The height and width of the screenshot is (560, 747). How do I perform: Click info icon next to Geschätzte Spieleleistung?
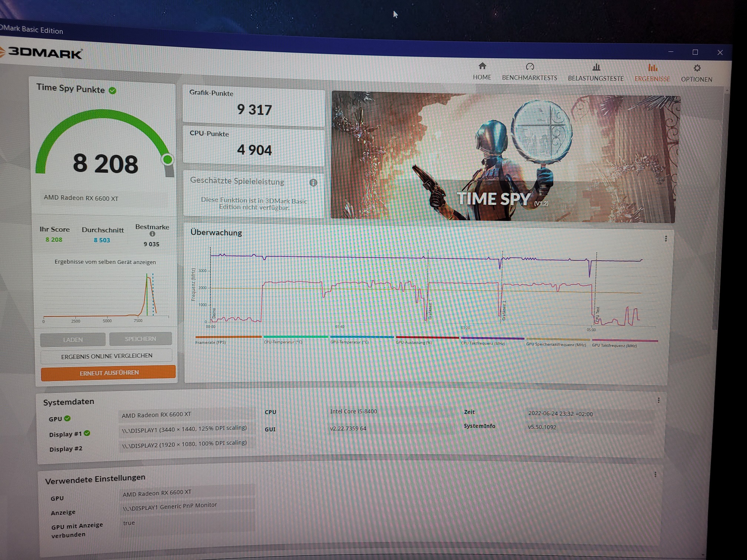click(313, 183)
